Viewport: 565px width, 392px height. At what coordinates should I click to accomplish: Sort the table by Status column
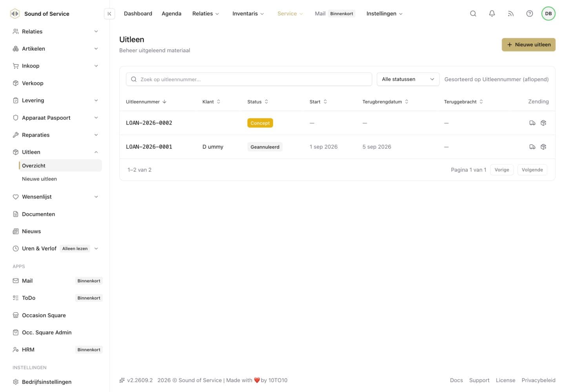[x=258, y=102]
